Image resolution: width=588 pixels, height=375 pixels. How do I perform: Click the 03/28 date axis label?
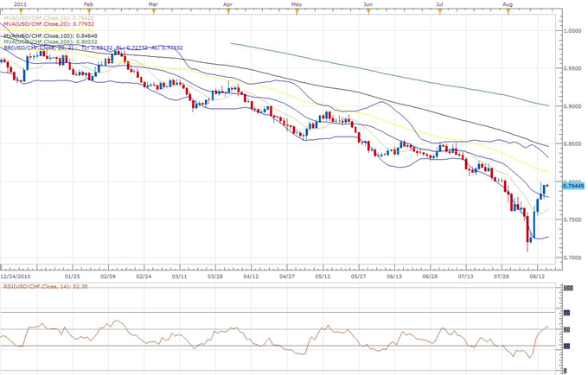click(215, 276)
